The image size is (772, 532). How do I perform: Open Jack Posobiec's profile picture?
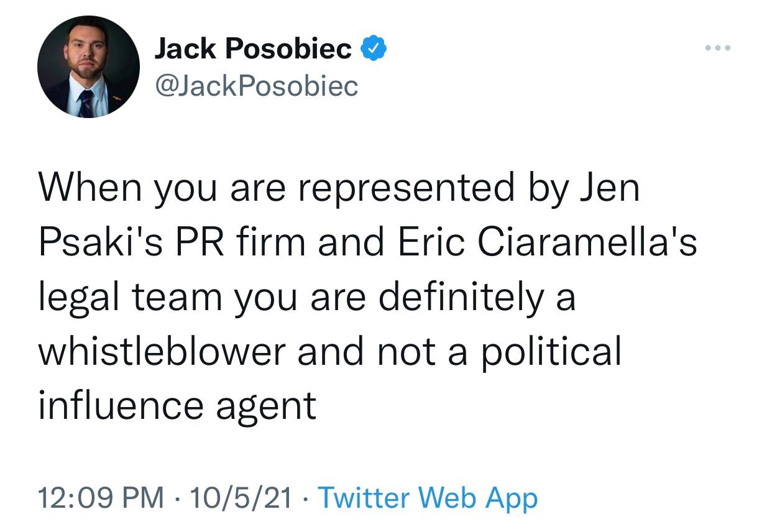(x=88, y=67)
